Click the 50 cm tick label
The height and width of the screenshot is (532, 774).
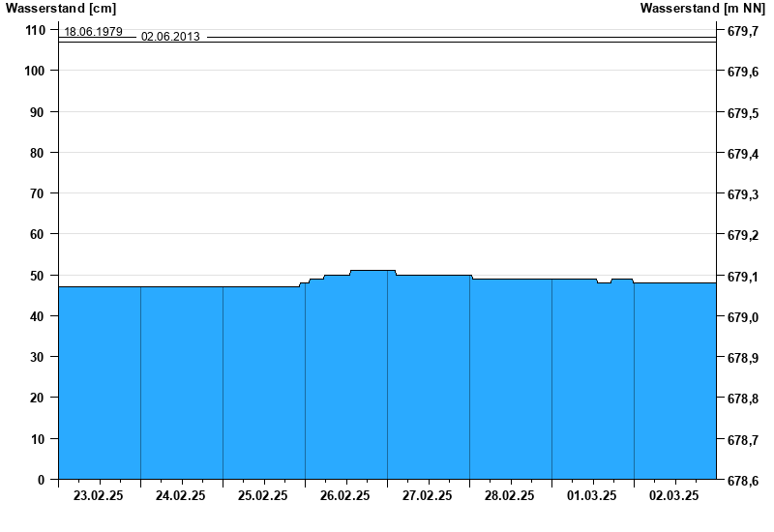(38, 276)
